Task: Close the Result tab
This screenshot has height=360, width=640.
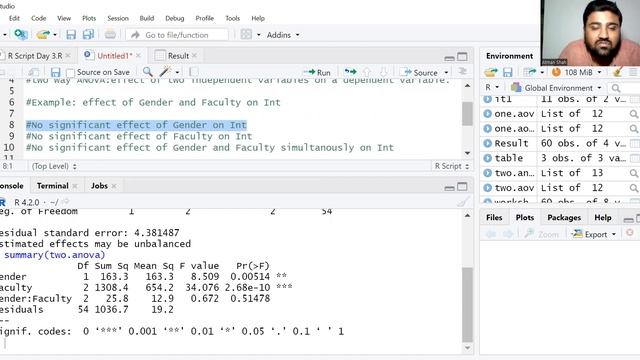Action: [194, 56]
